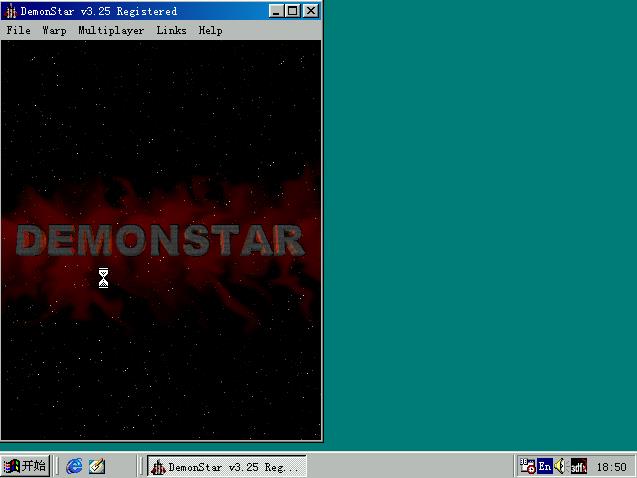This screenshot has width=637, height=478.
Task: Select DemonStar taskbar button
Action: point(227,466)
